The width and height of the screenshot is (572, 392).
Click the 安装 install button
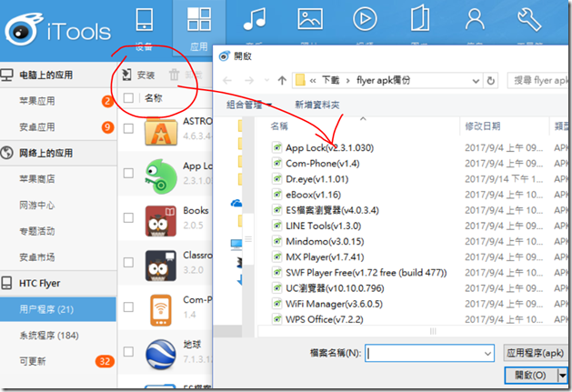138,75
